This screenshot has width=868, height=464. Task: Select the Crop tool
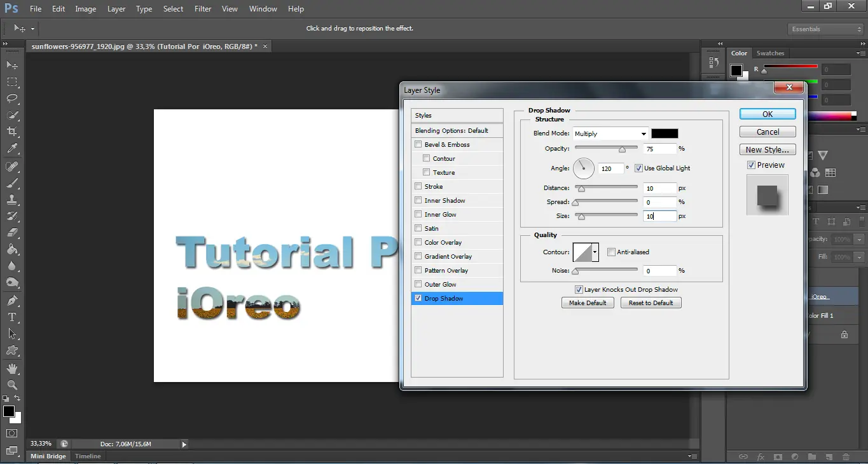tap(12, 131)
